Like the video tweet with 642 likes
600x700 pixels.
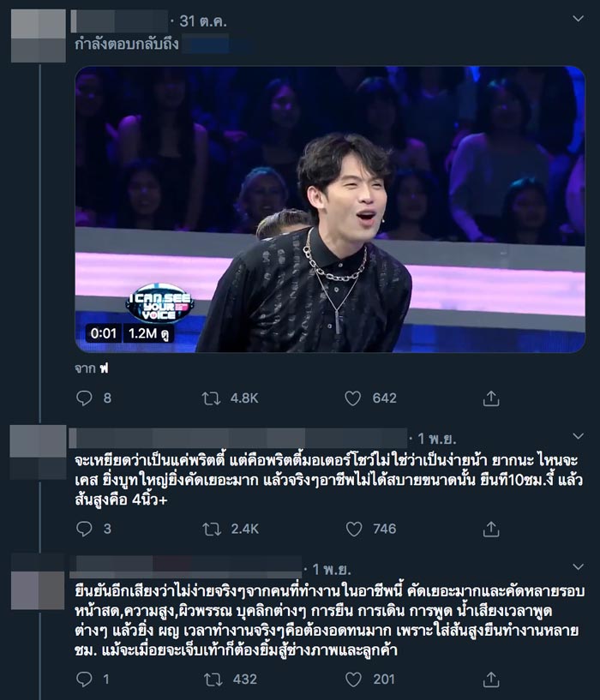pyautogui.click(x=352, y=398)
